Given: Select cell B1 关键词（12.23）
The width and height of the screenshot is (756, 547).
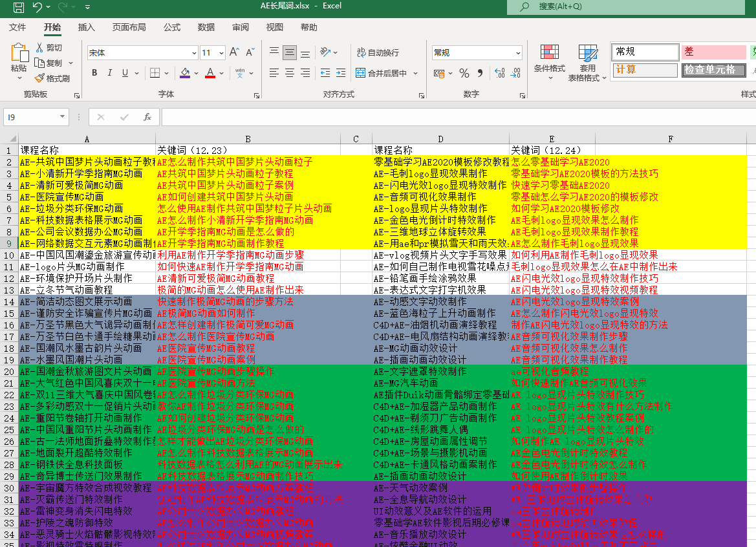Looking at the screenshot, I should [x=248, y=151].
